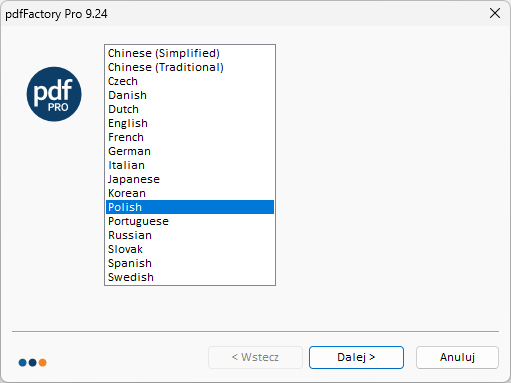Choose Japanese from the language list

(x=190, y=179)
